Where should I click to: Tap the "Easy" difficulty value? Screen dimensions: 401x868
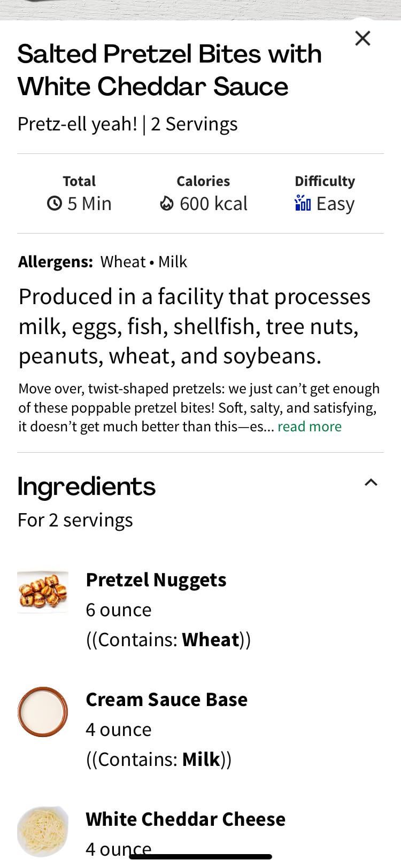click(335, 204)
